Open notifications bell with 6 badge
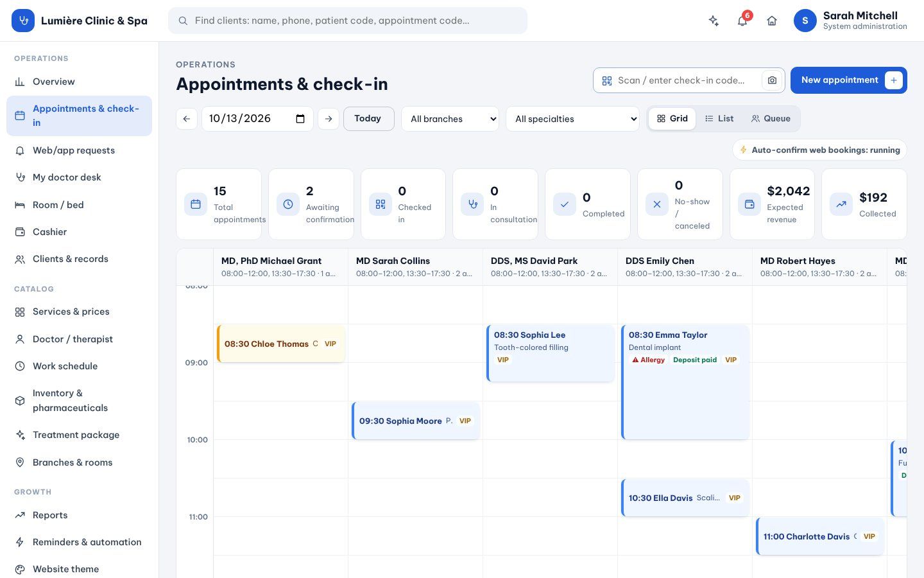924x578 pixels. tap(742, 21)
